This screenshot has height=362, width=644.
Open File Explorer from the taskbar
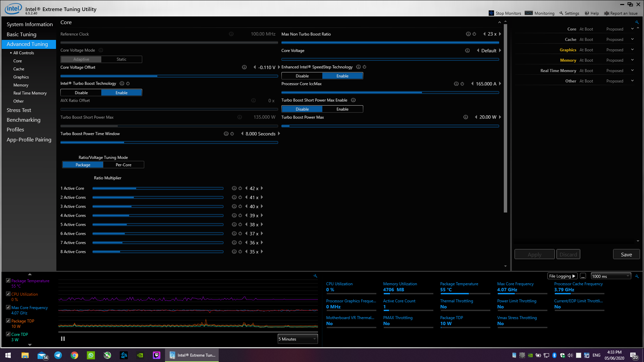click(x=25, y=355)
